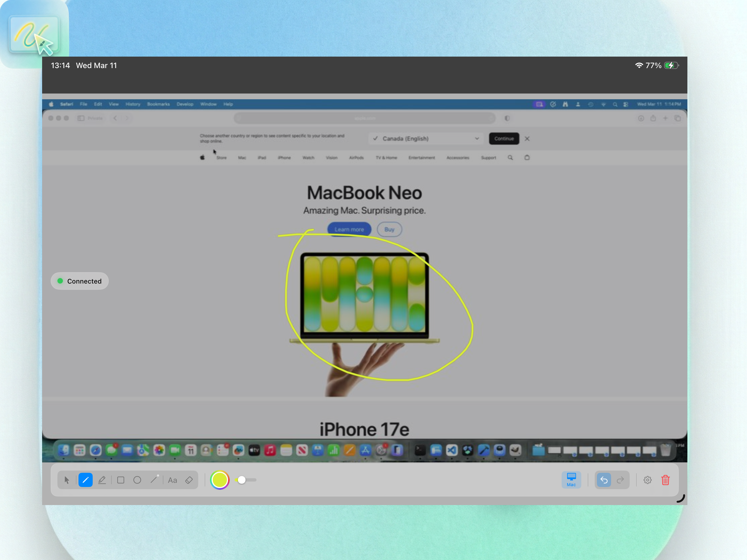Open the View menu

pos(114,104)
